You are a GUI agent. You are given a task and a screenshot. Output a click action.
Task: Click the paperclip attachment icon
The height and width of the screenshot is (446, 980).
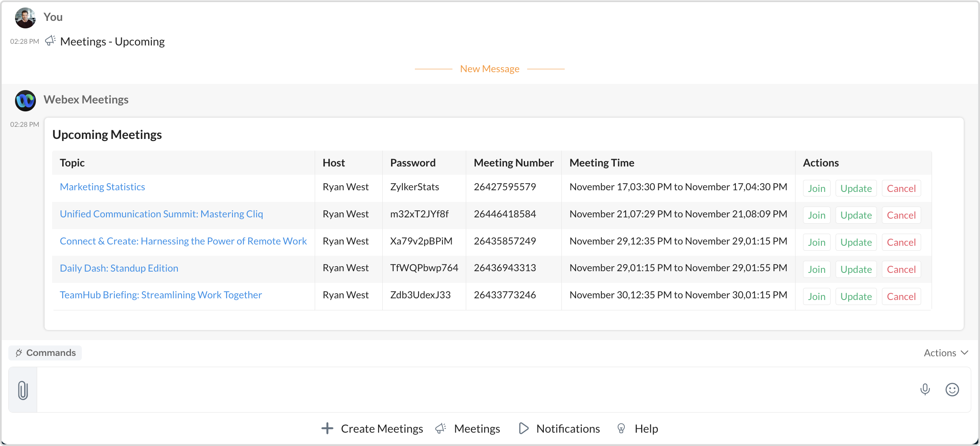(x=23, y=390)
